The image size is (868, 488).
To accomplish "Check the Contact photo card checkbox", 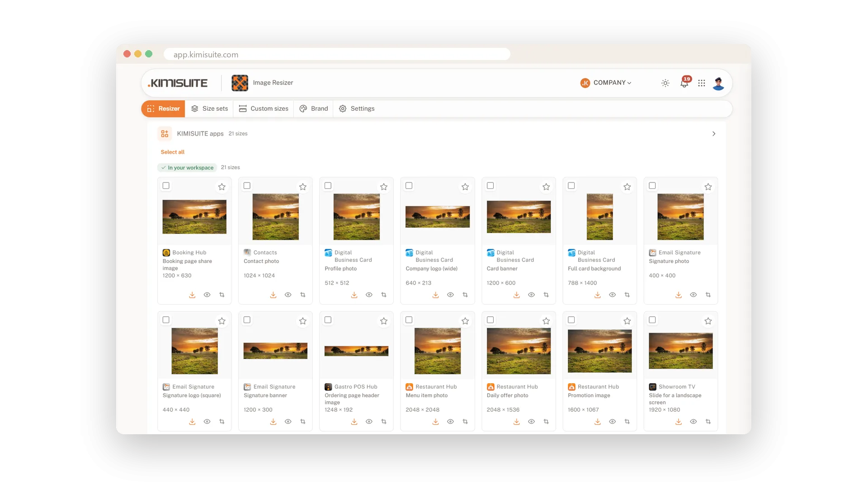I will click(247, 186).
